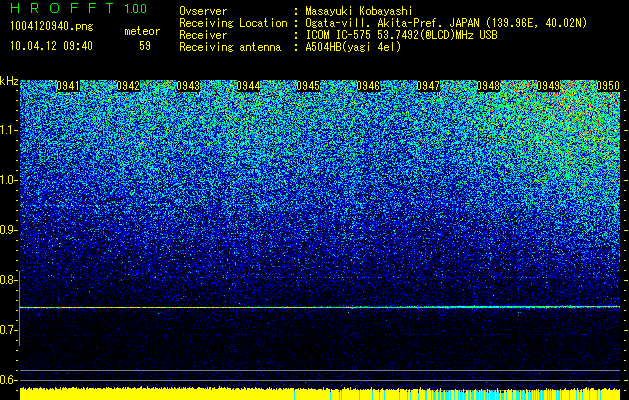The width and height of the screenshot is (629, 400).
Task: Click the Receiving Location label
Action: point(233,23)
